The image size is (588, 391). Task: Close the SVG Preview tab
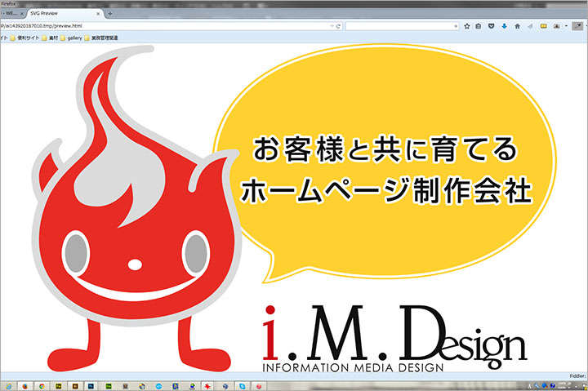point(98,14)
